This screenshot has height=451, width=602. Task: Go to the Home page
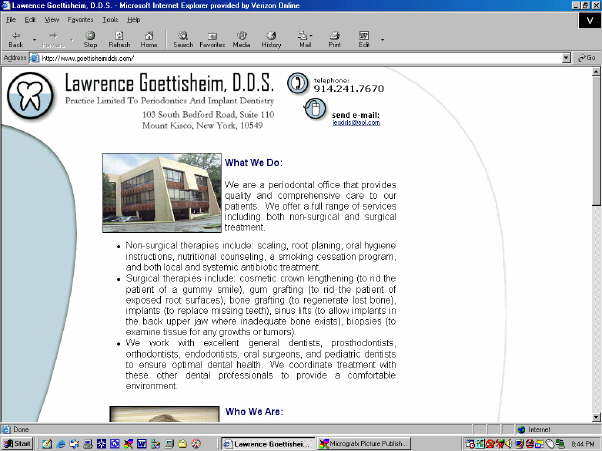click(x=149, y=40)
